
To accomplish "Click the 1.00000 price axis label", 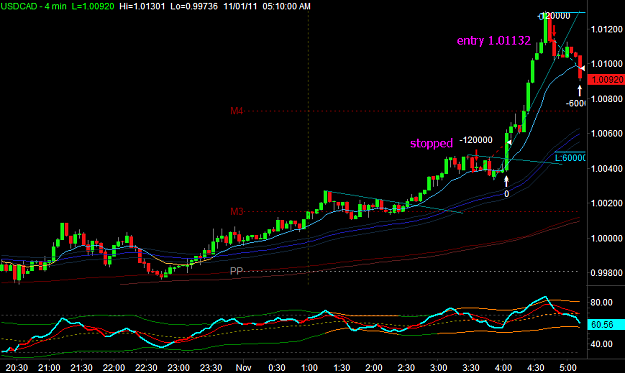I will 606,238.
